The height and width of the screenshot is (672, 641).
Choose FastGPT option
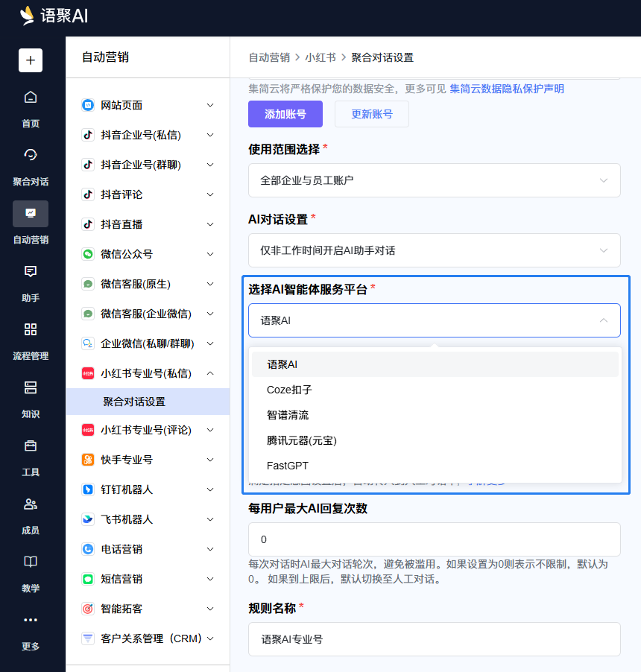[x=435, y=466]
